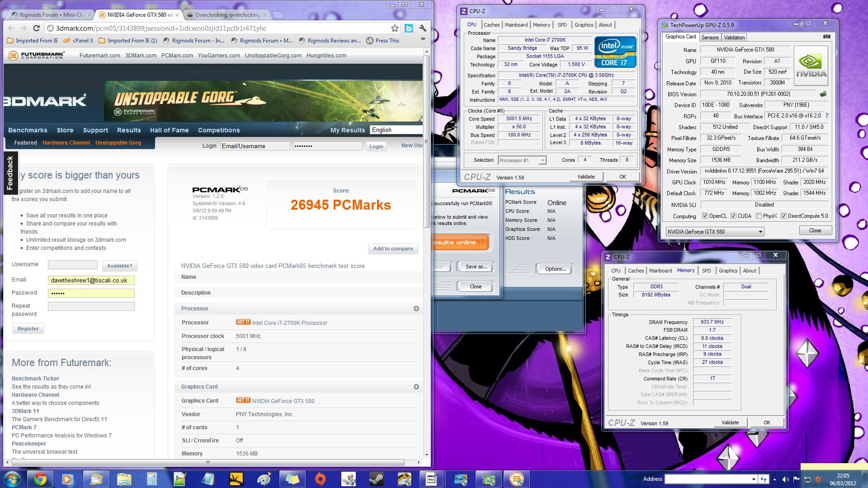868x488 pixels.
Task: Switch to the Caches tab in top CPU-Z window
Action: pos(491,25)
